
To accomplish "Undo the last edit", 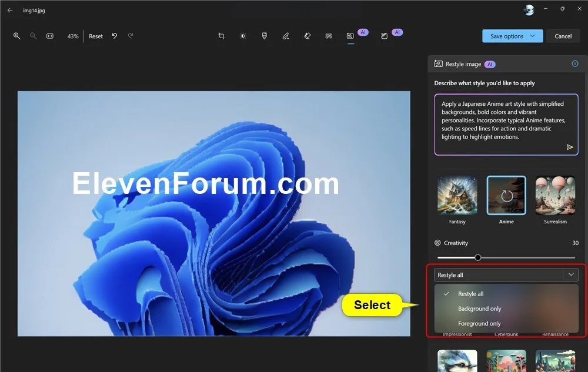I will 115,36.
